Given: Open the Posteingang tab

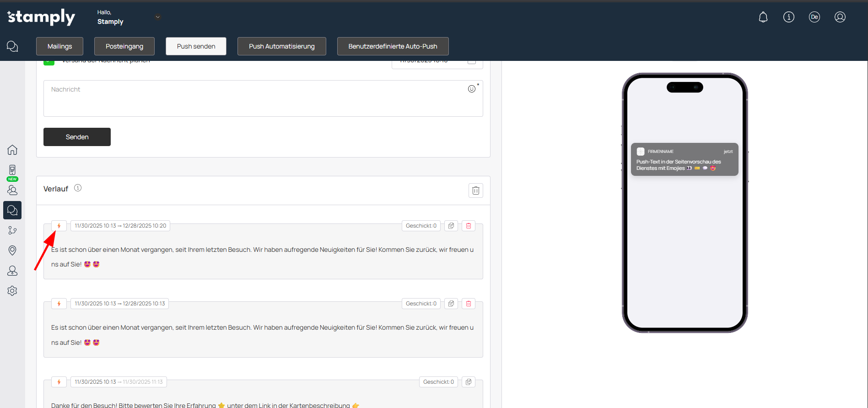Looking at the screenshot, I should (x=124, y=46).
